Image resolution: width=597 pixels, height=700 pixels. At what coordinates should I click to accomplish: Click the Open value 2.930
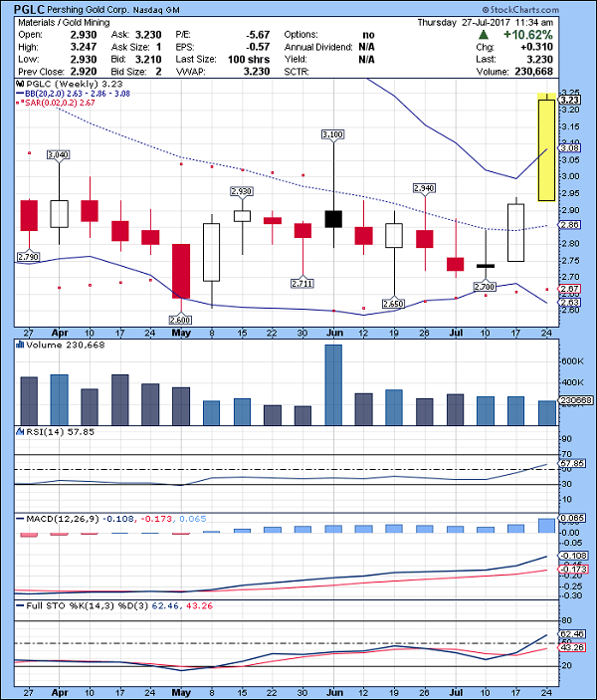pyautogui.click(x=84, y=35)
